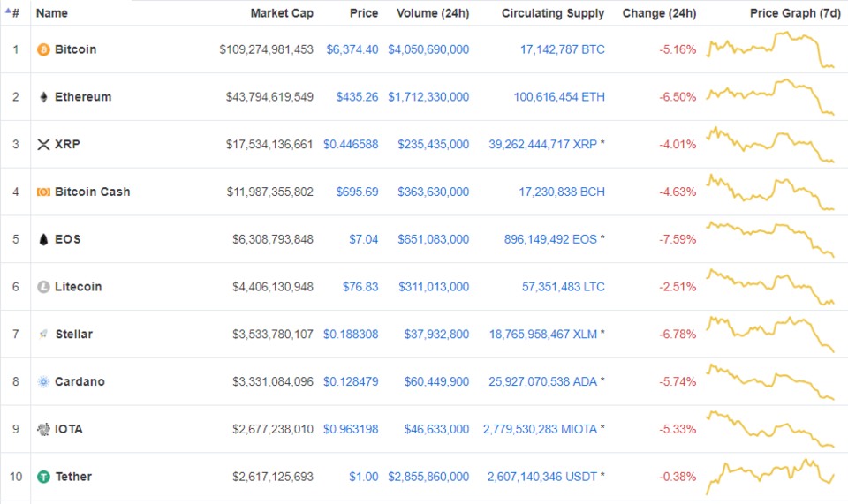Open the Stellar coin name link

73,335
